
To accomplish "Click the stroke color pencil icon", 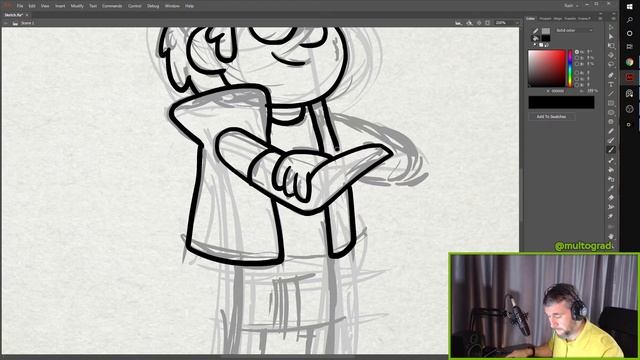I will [536, 31].
